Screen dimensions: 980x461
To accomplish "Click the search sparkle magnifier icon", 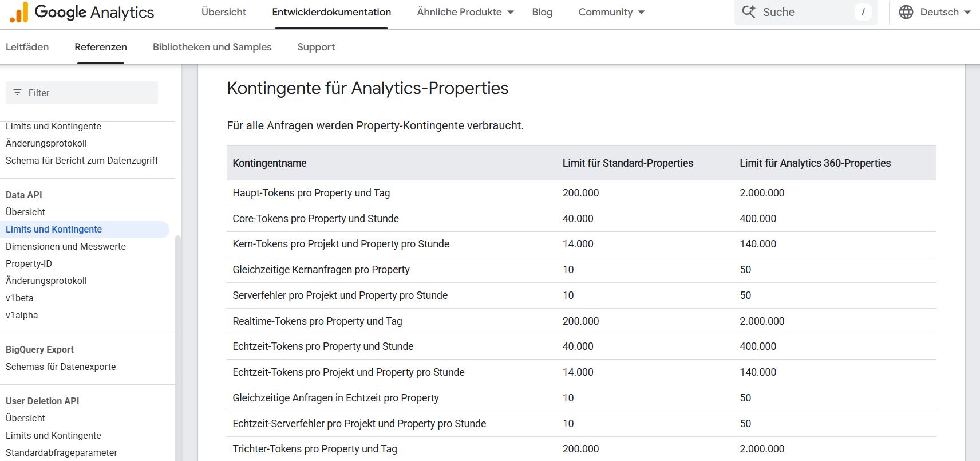I will [749, 12].
